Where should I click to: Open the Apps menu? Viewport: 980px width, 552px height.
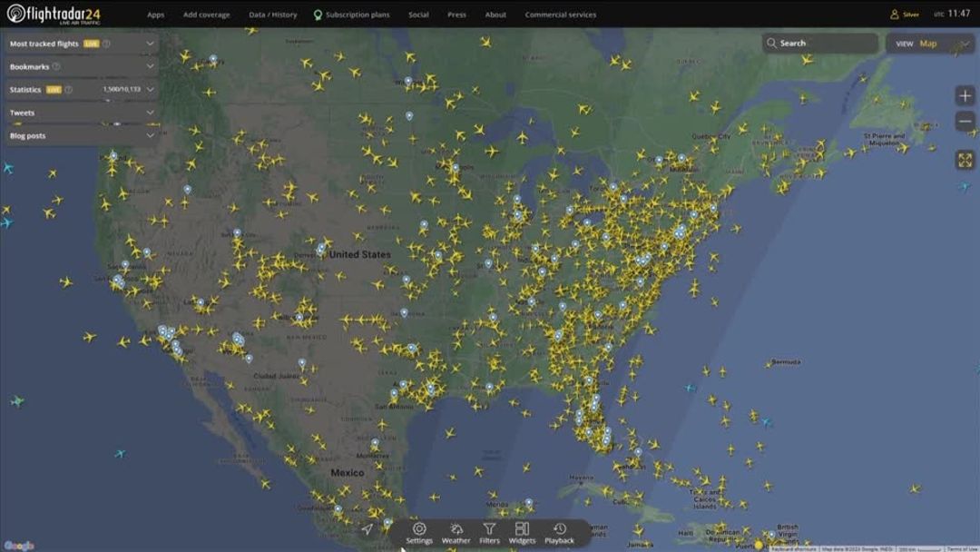point(156,15)
